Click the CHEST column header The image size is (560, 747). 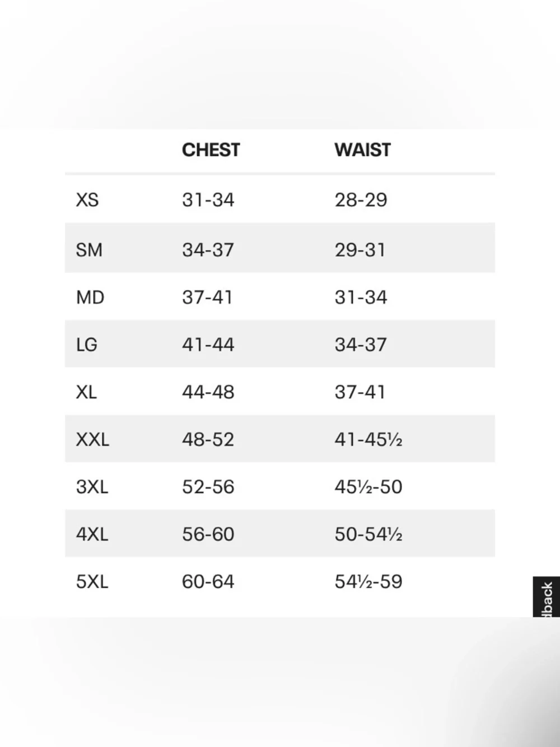(x=211, y=150)
